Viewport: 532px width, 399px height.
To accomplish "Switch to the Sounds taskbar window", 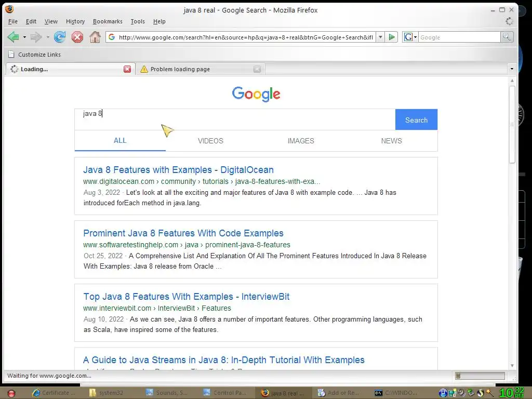I will point(167,393).
